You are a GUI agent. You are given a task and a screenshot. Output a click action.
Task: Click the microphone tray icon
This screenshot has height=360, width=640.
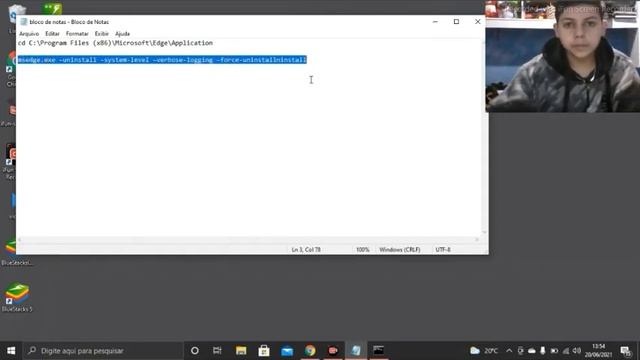pyautogui.click(x=542, y=351)
